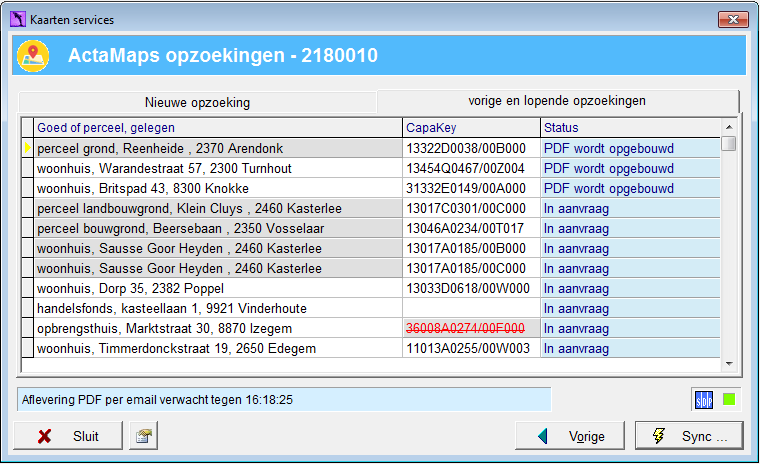
Task: Click CapaKey cell 13033D0618/00W000
Action: (471, 288)
